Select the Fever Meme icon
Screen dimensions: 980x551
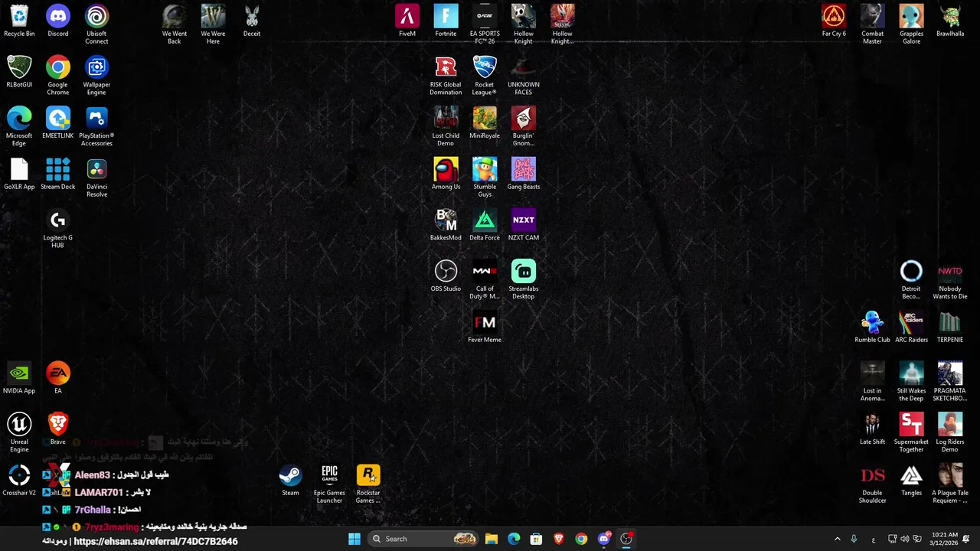[485, 328]
